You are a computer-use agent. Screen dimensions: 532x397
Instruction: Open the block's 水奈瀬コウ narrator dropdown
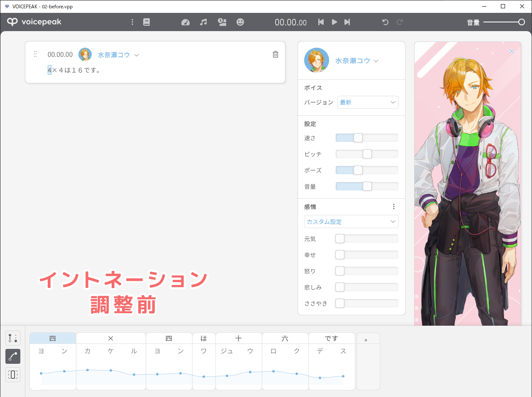point(118,55)
